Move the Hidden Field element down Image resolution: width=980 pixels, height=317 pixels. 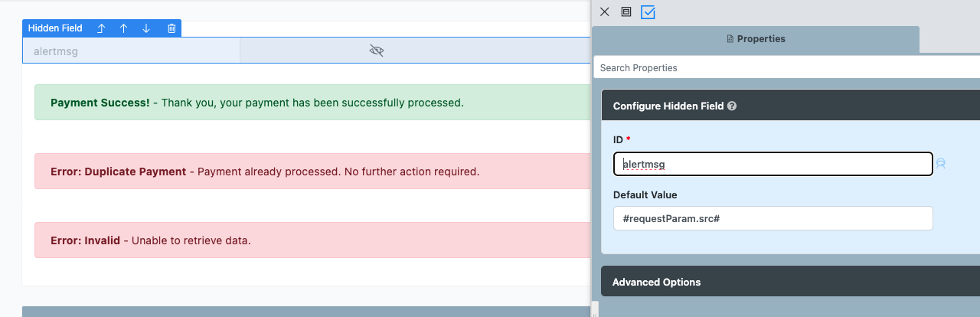pos(146,28)
